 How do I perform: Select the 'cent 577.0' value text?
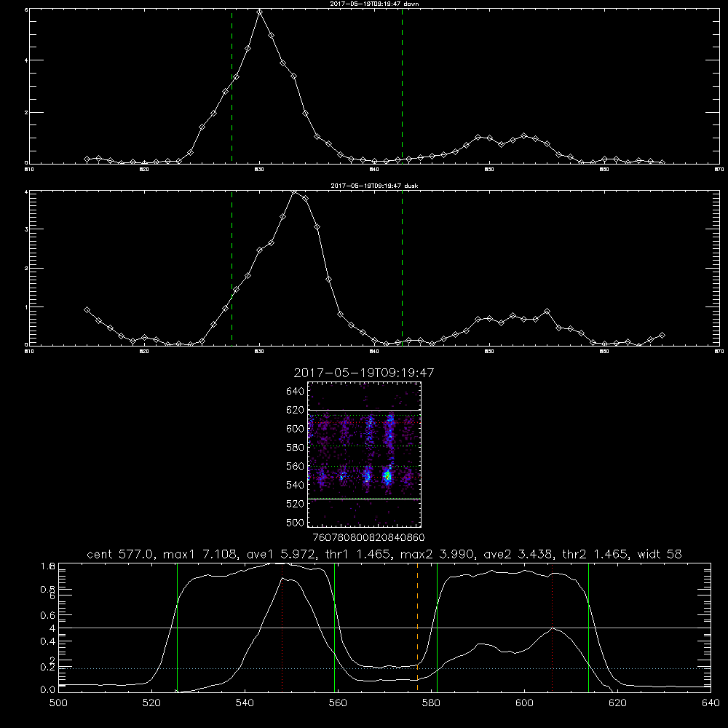click(121, 554)
